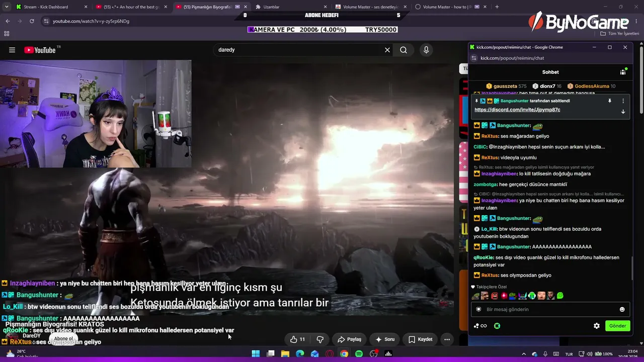Click the infinity points icon below the chat input
This screenshot has height=362, width=644.
[480, 326]
